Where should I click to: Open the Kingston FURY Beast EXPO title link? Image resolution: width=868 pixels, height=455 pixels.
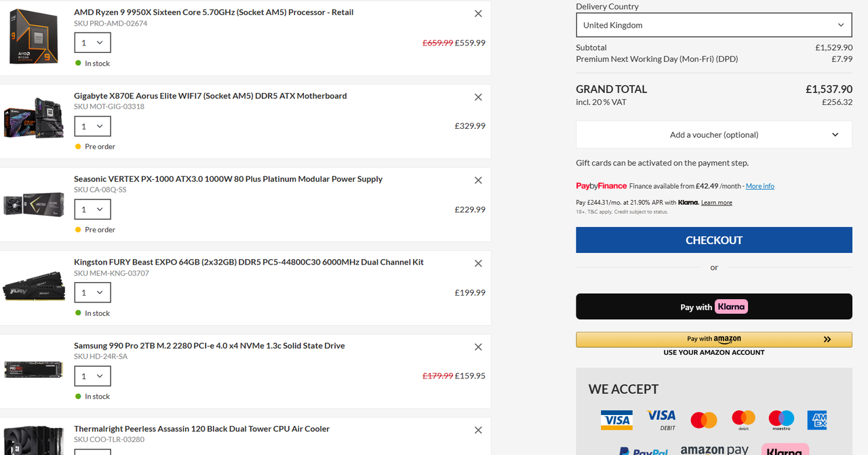point(249,262)
